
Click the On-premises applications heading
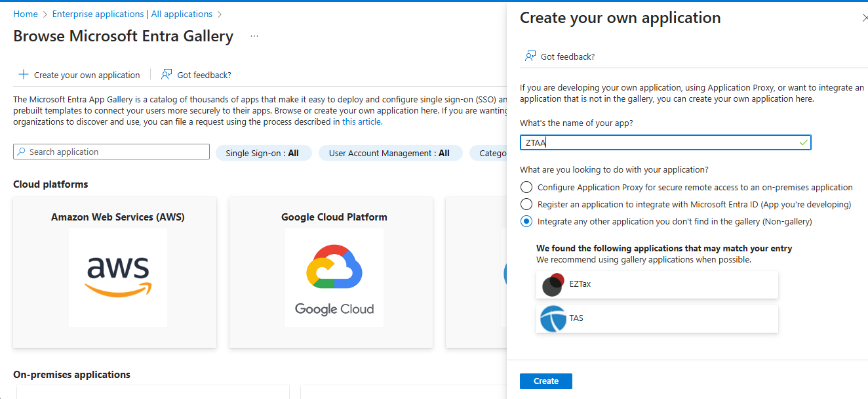coord(71,375)
